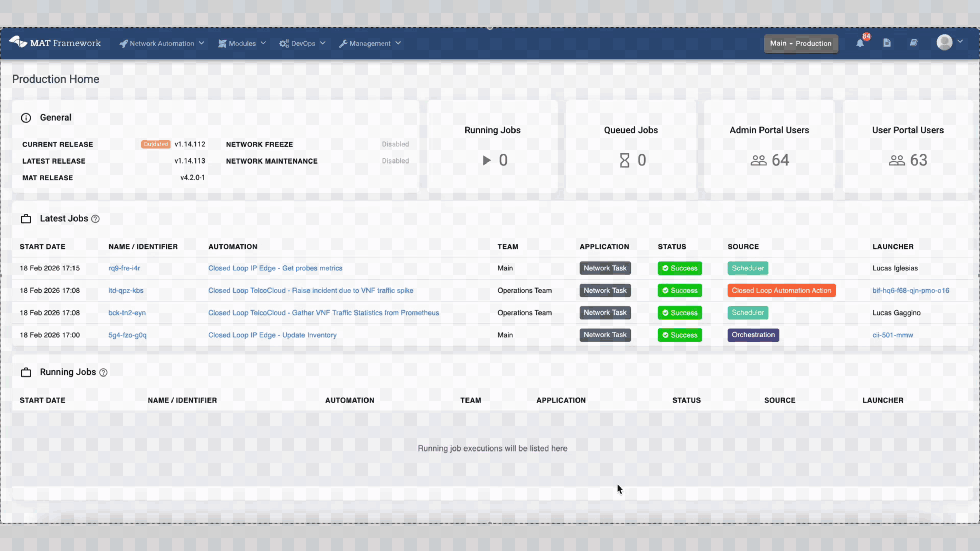Enable Network Maintenance mode
This screenshot has height=551, width=980.
click(395, 161)
